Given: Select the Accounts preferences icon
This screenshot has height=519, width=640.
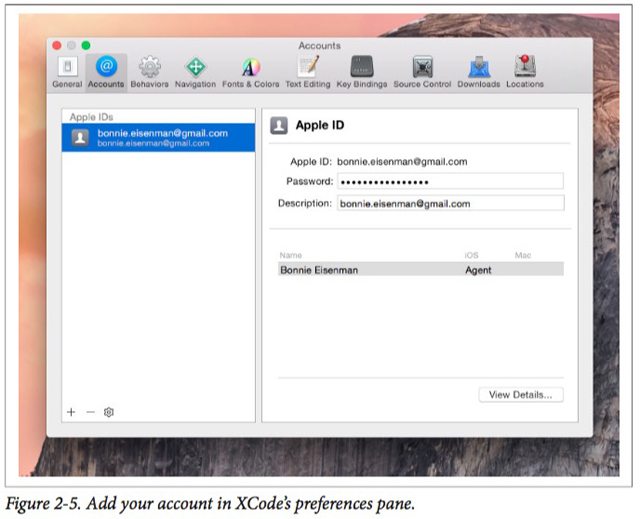Looking at the screenshot, I should (x=106, y=70).
